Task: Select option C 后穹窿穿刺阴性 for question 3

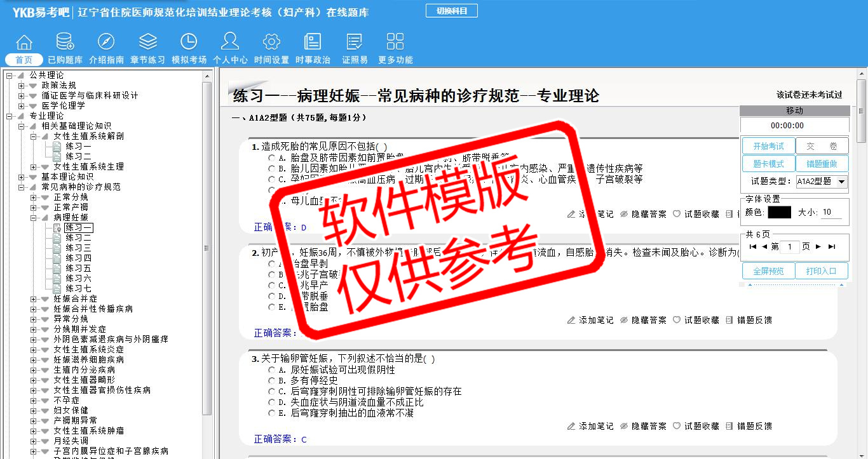Action: (x=272, y=392)
